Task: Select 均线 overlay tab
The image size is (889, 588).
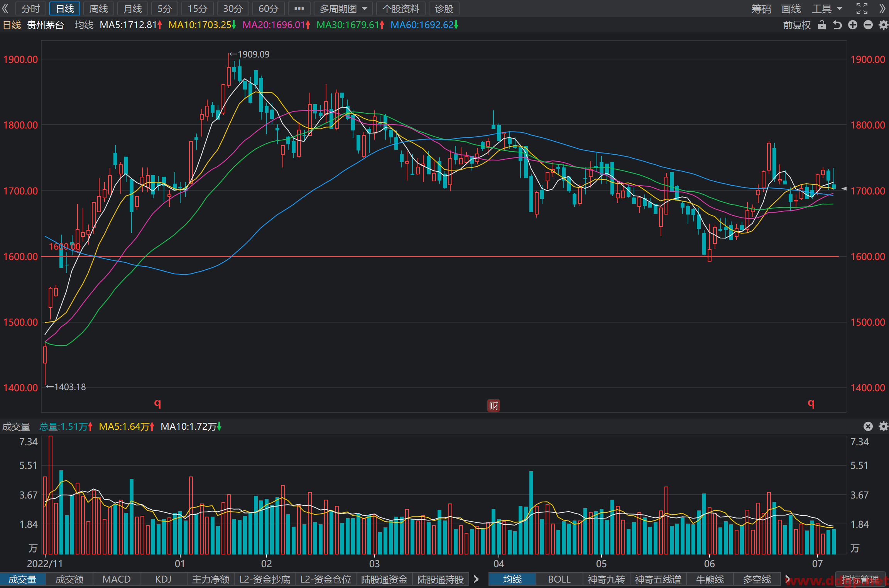Action: (x=512, y=579)
